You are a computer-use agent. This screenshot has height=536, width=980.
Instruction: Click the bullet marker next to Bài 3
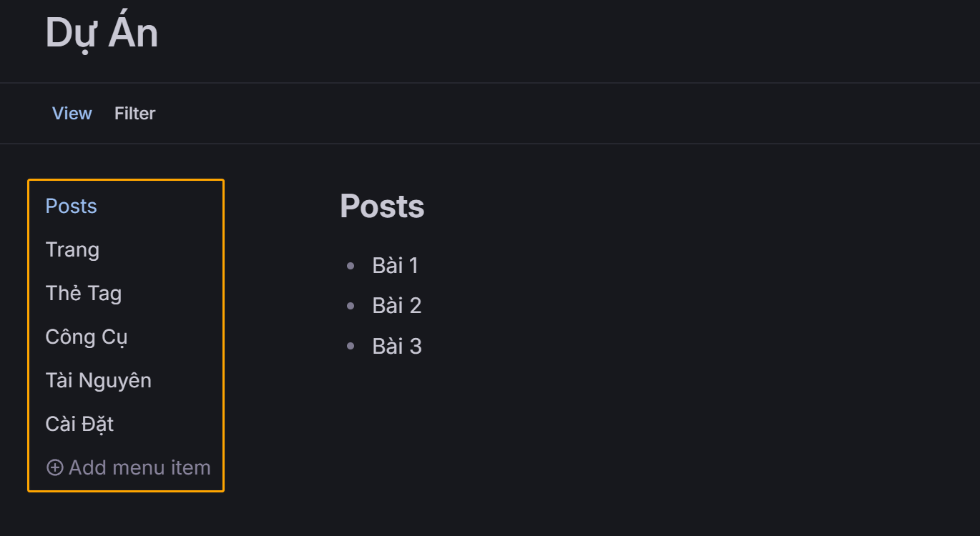point(351,347)
